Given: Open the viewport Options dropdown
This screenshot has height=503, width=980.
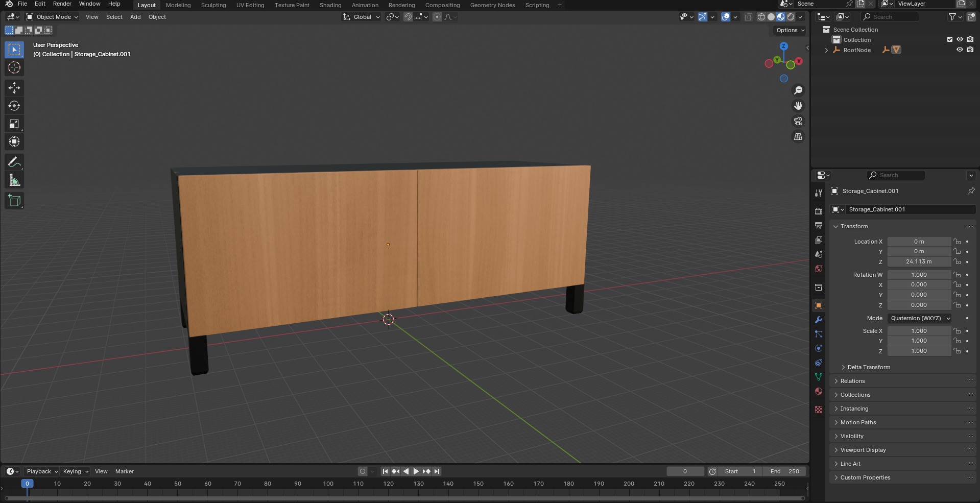Looking at the screenshot, I should click(x=790, y=30).
